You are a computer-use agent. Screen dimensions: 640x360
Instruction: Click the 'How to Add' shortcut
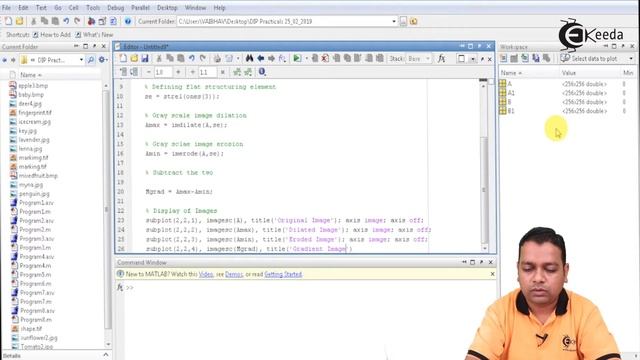(x=51, y=35)
